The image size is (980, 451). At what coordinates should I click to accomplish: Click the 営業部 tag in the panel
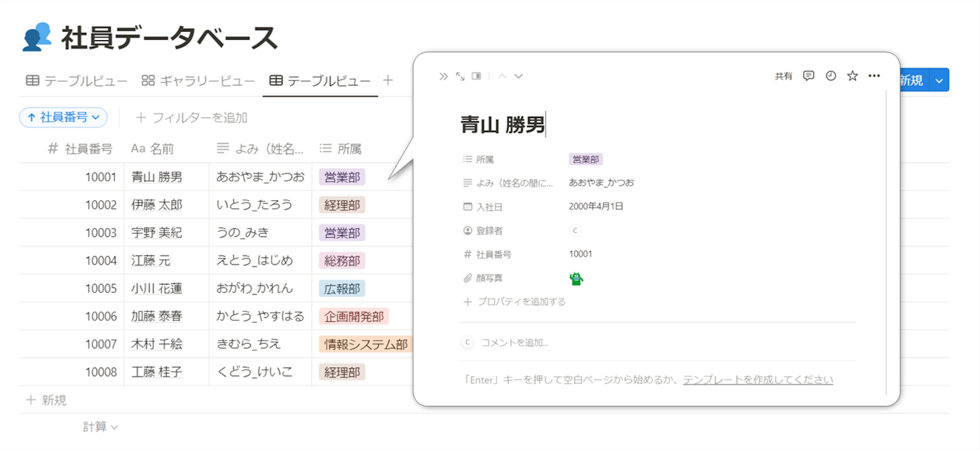tap(585, 159)
